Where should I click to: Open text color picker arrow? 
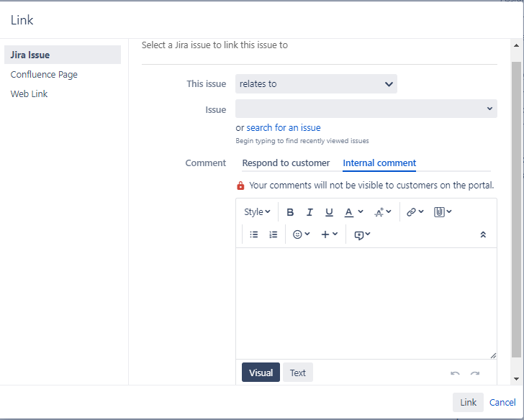pos(360,211)
